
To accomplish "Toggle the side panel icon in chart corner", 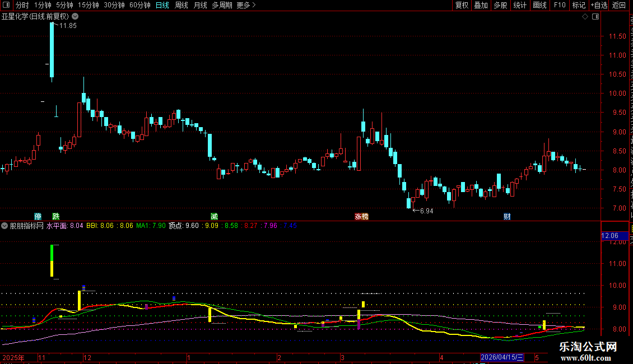I will pos(595,17).
